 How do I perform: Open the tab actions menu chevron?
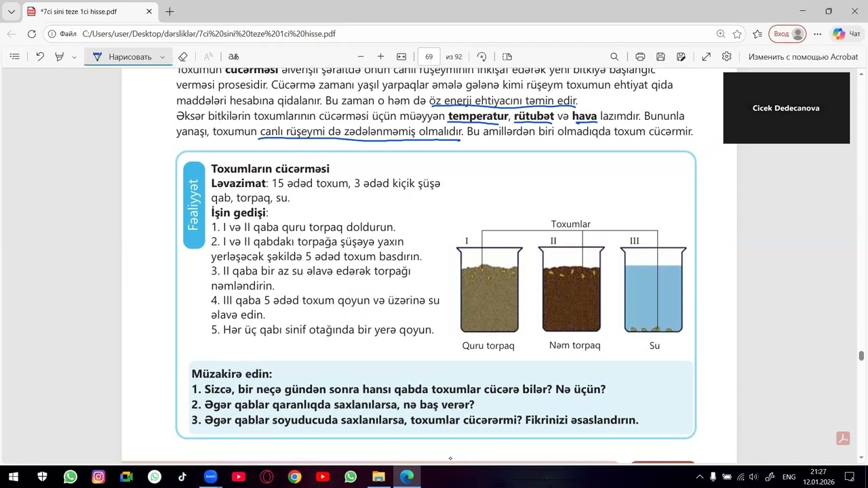tap(12, 12)
